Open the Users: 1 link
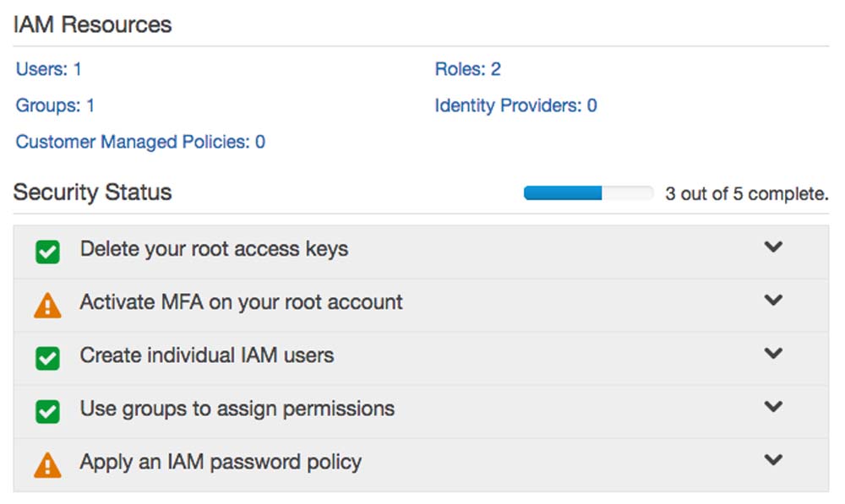Screen dimensions: 845x504 [x=49, y=69]
